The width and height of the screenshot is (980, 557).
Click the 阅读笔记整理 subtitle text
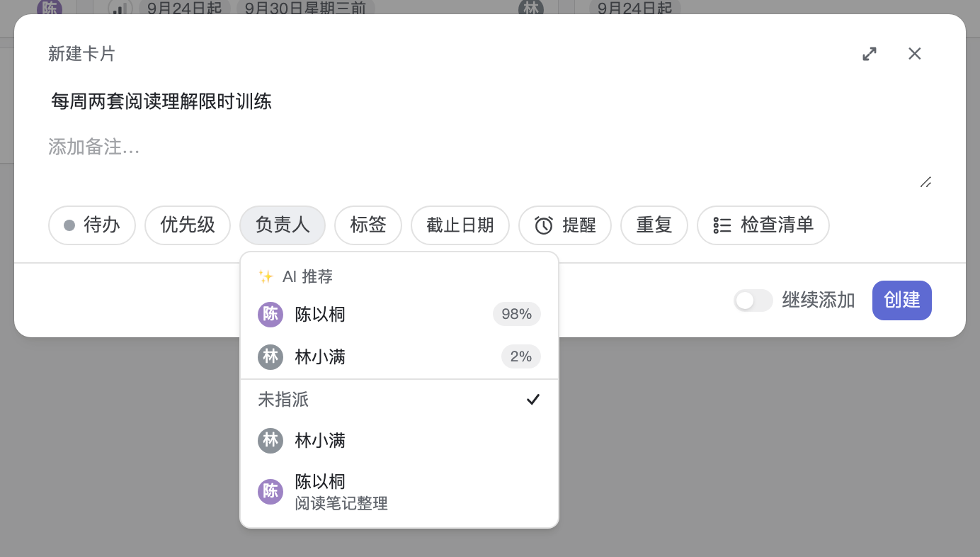click(341, 504)
